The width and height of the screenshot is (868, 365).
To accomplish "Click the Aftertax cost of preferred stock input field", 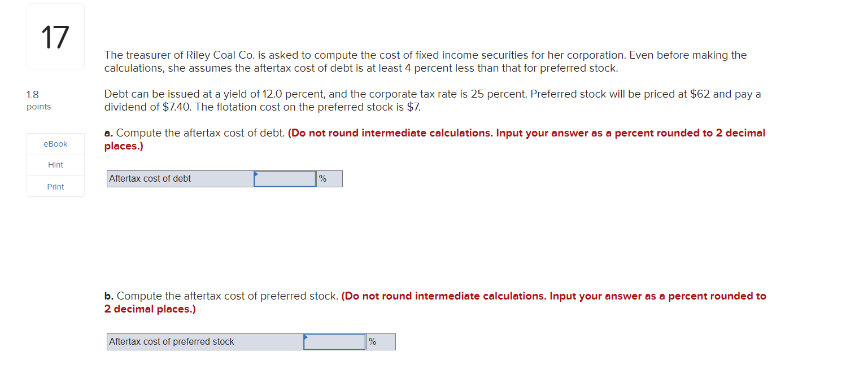I will (x=335, y=341).
